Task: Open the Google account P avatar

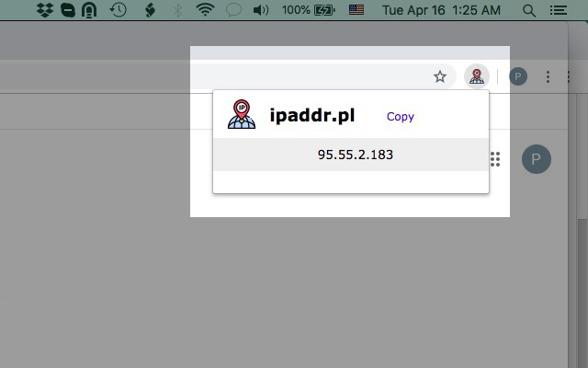Action: click(537, 159)
